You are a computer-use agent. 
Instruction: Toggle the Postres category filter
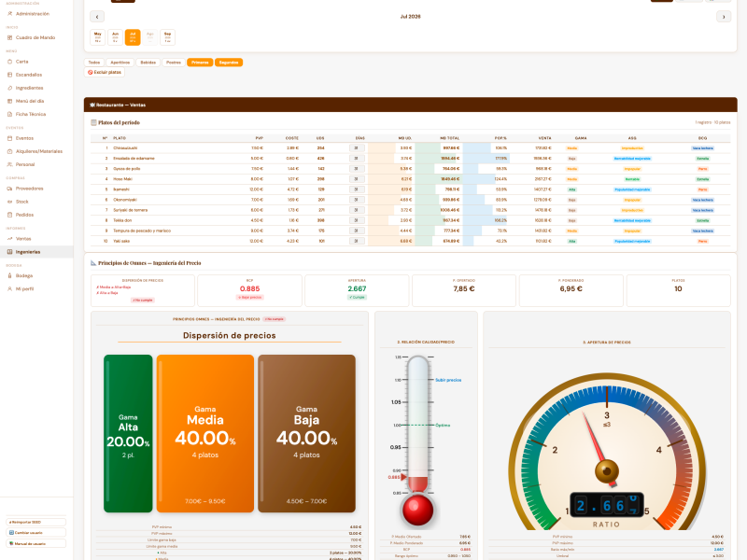click(174, 63)
